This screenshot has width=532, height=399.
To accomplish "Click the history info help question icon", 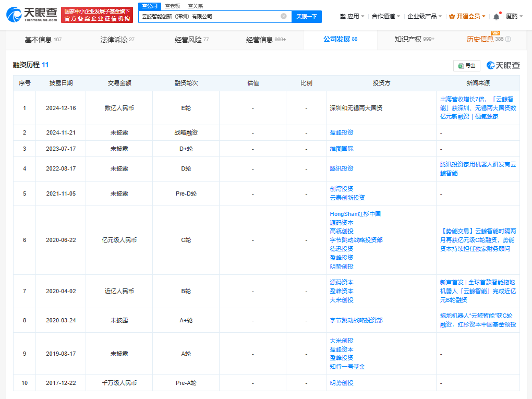I will [508, 39].
